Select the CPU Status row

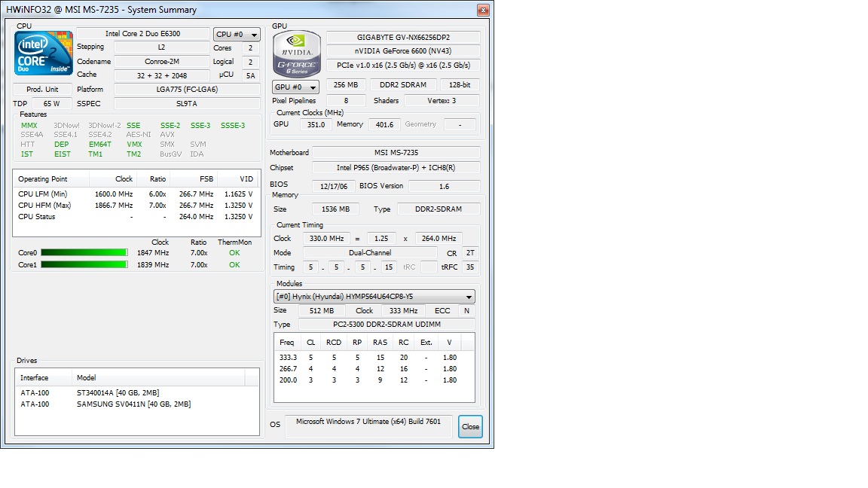[x=136, y=217]
